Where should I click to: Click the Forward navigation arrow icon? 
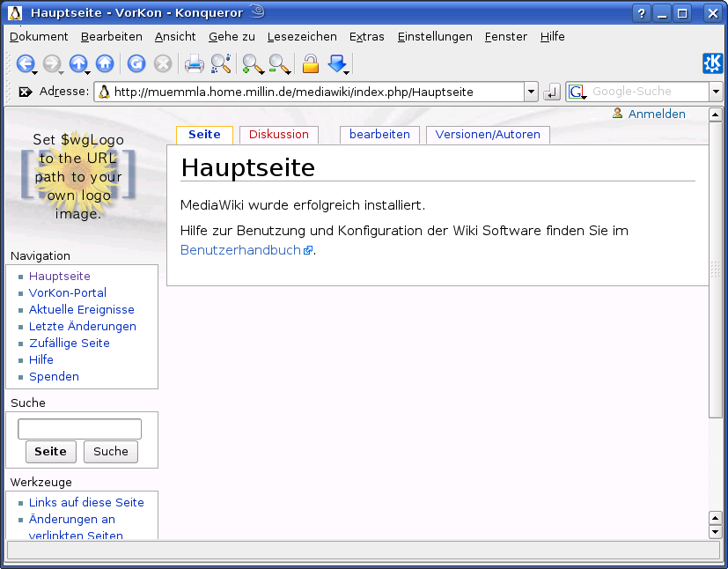[52, 63]
